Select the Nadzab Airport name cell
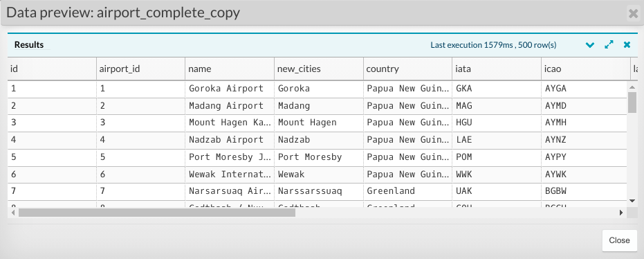 click(x=230, y=140)
